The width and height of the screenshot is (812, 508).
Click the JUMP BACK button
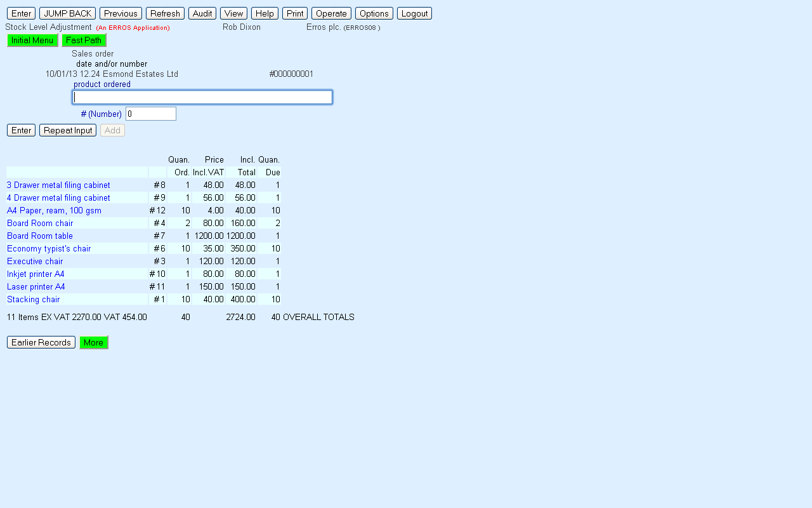(67, 13)
